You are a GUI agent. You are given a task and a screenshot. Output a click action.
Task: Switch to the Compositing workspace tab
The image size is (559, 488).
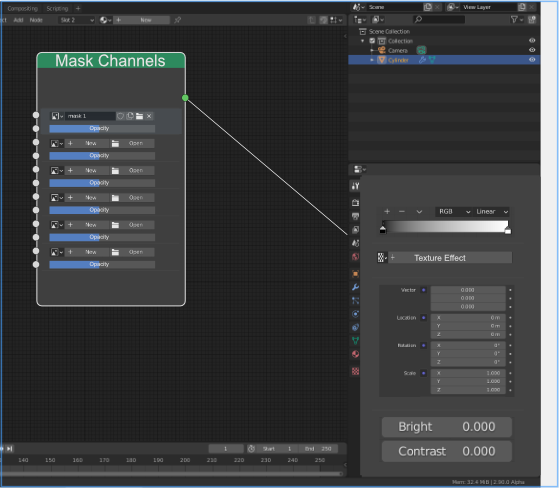coord(22,8)
